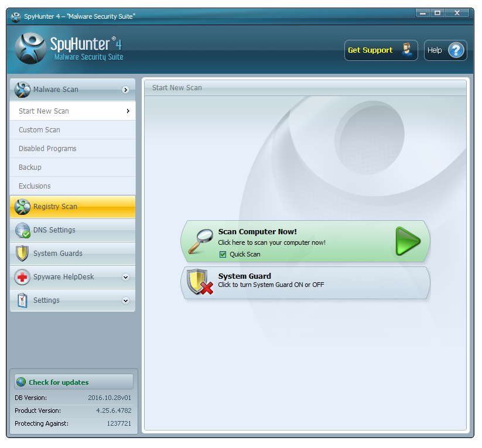482x448 pixels.
Task: Select the Registry Scan section
Action: (x=73, y=207)
